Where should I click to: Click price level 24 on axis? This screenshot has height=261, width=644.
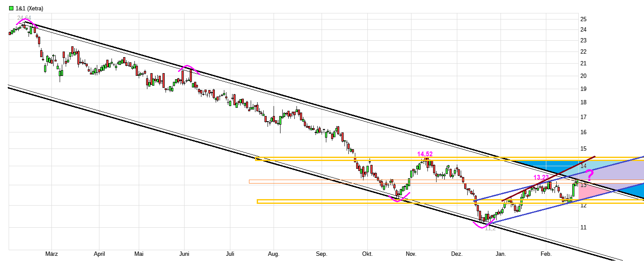pos(583,29)
